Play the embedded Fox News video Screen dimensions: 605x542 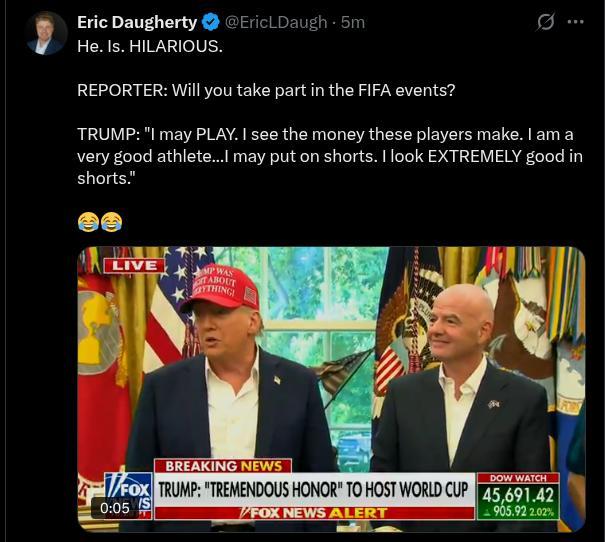coord(331,389)
